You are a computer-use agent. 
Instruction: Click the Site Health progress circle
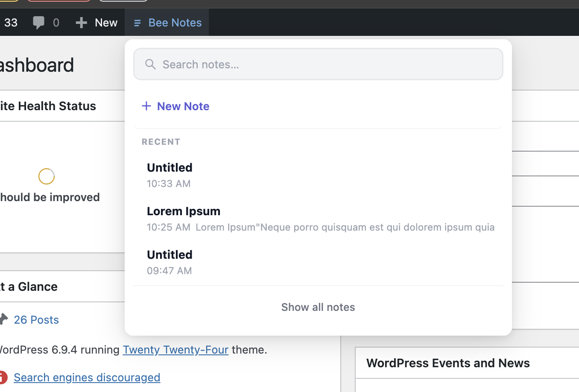(47, 176)
